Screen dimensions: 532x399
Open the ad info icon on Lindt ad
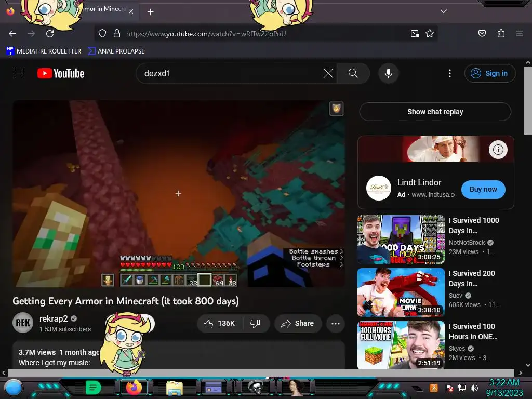[x=498, y=150]
